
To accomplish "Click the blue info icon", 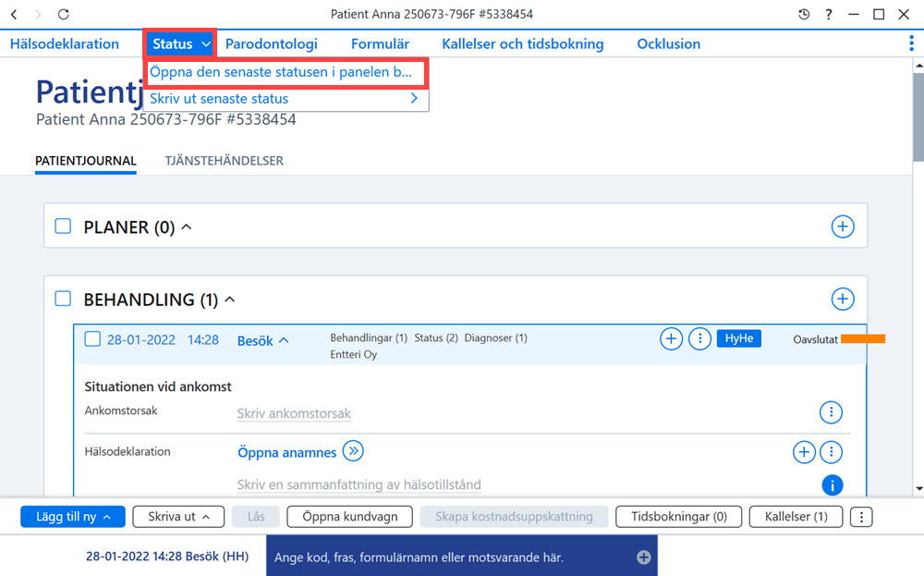I will [833, 485].
